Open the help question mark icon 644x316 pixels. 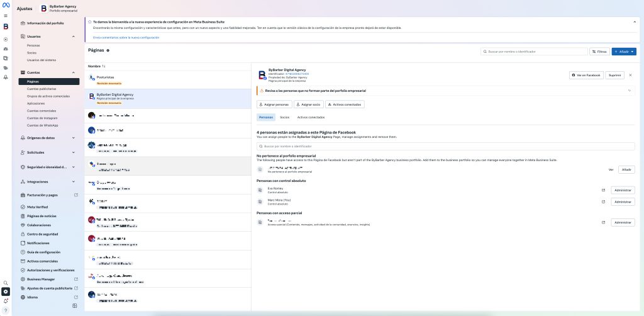click(6, 310)
